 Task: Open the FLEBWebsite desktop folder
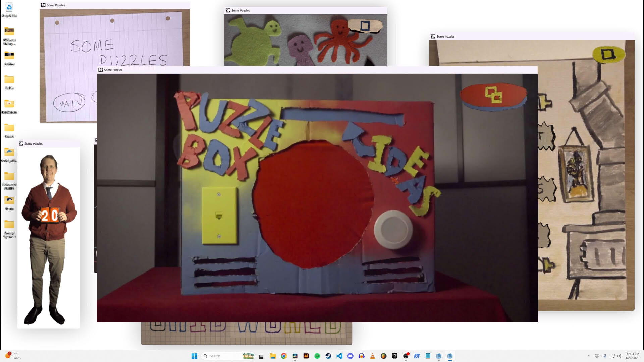[9, 106]
